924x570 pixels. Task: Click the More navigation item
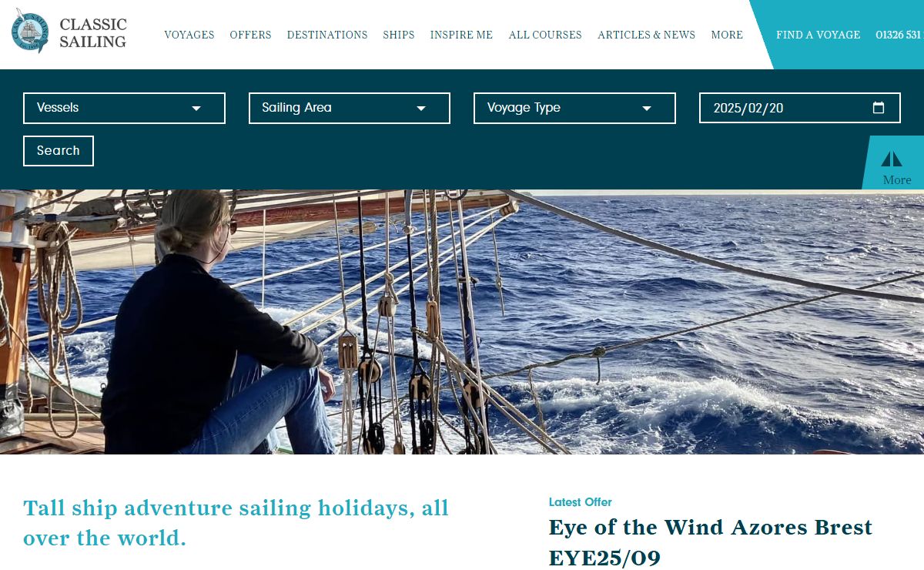coord(727,35)
